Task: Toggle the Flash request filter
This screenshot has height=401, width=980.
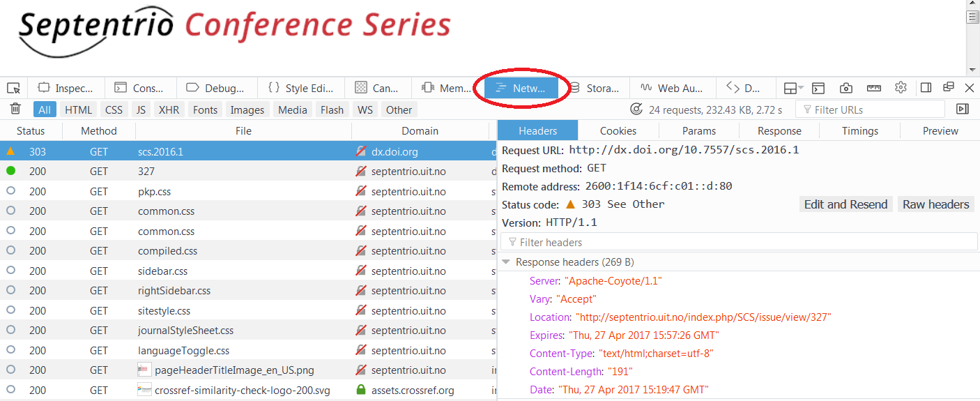Action: (332, 109)
